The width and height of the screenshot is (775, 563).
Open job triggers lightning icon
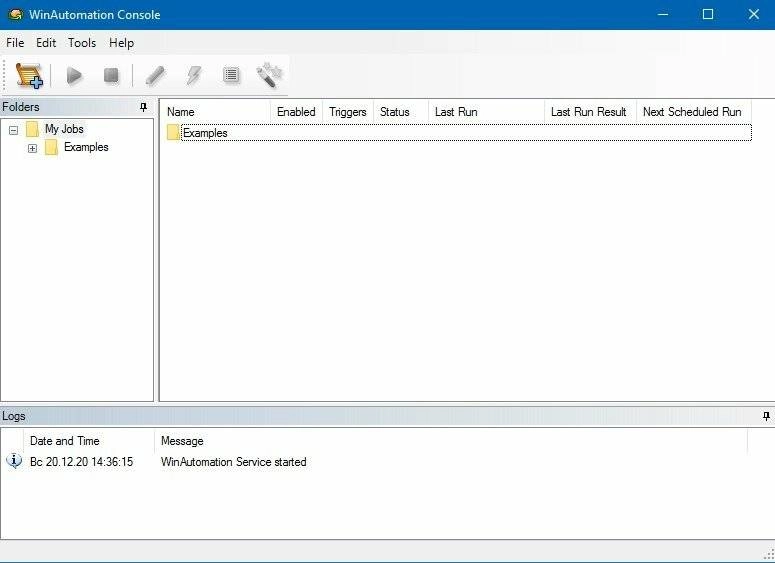click(x=194, y=76)
